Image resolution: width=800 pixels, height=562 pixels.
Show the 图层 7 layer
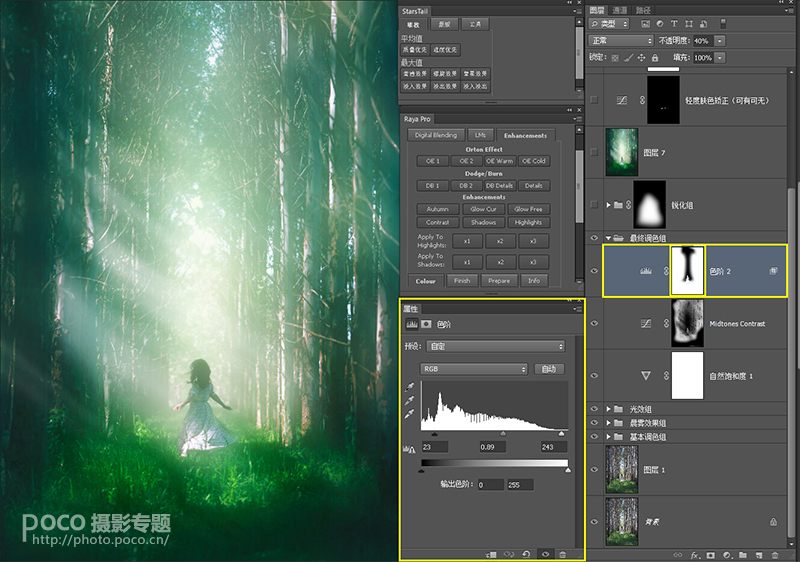coord(594,152)
